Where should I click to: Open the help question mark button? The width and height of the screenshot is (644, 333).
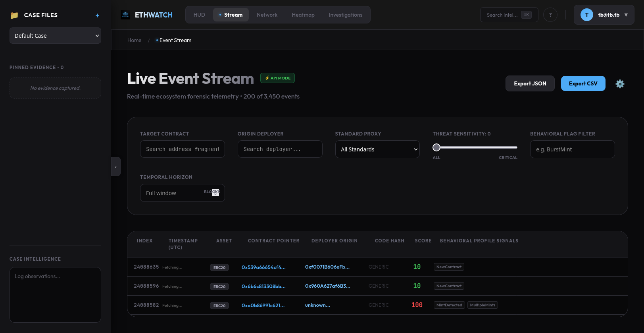coord(550,15)
